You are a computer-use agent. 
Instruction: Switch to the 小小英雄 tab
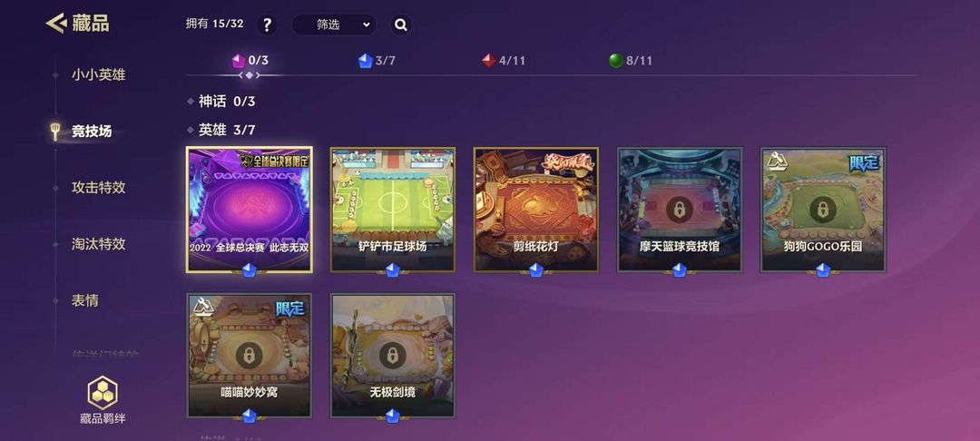pos(98,75)
